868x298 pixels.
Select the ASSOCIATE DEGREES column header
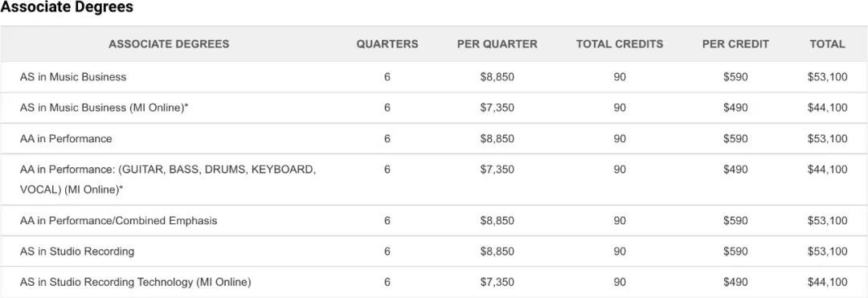[x=169, y=44]
